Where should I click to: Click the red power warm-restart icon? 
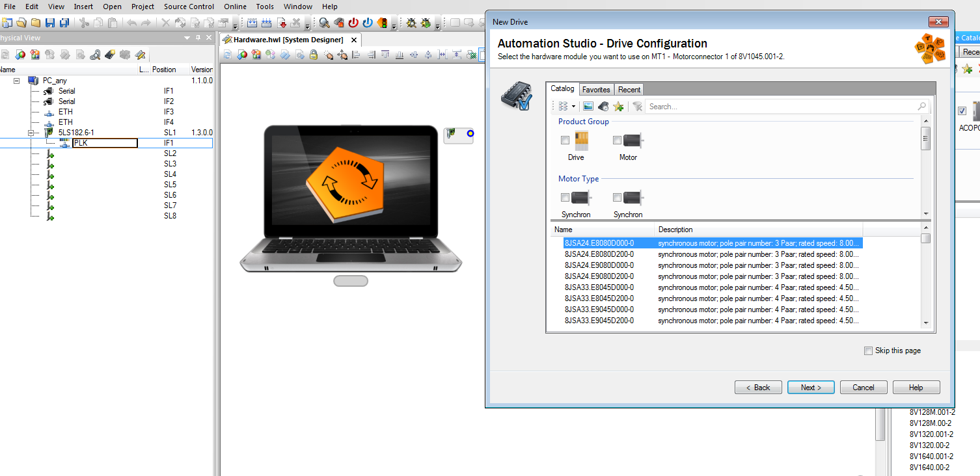[x=353, y=23]
